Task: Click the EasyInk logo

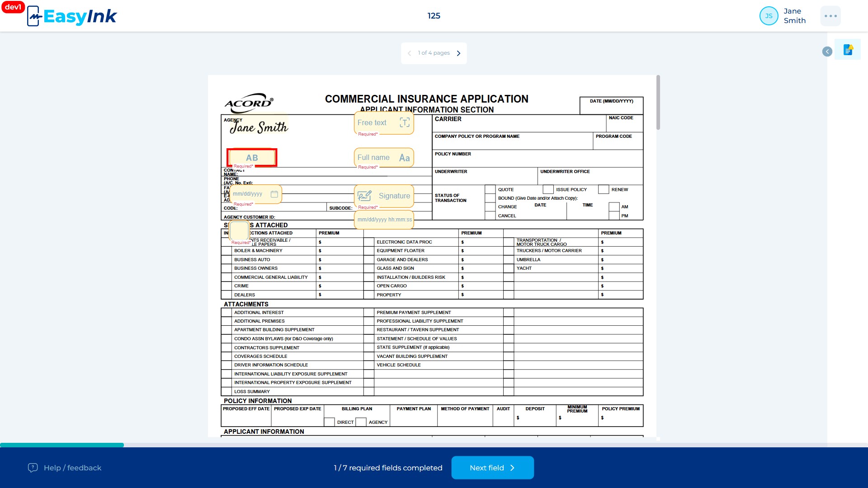Action: pos(72,16)
